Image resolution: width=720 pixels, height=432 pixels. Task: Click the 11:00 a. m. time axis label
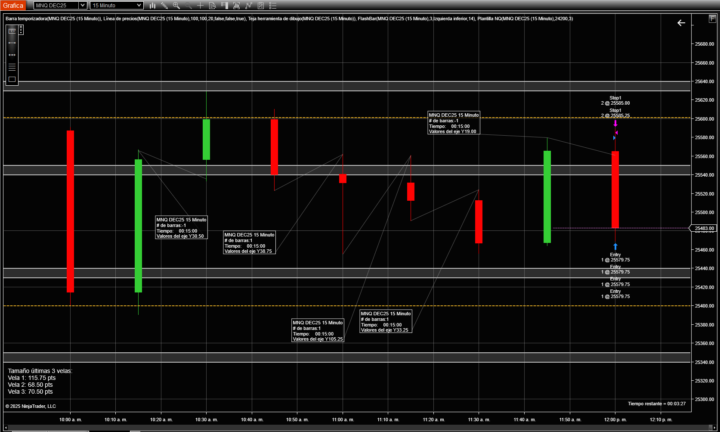343,420
